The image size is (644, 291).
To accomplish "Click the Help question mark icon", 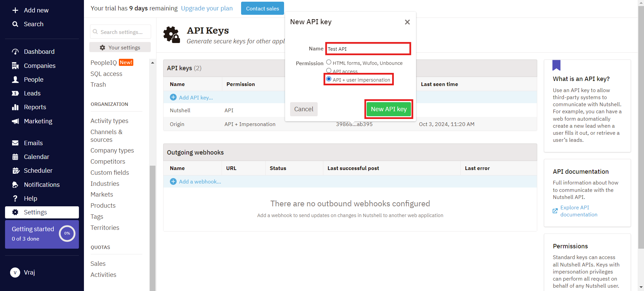I will [15, 198].
